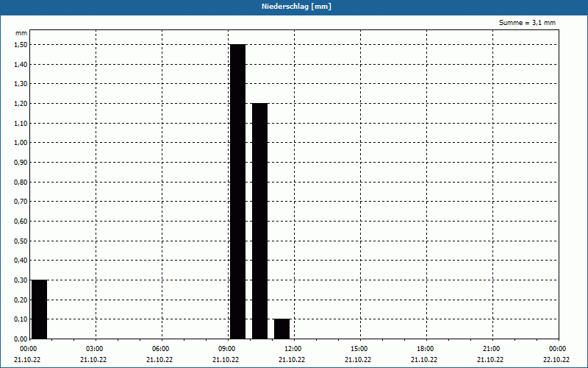Select the small 0,10 mm bar before 12:00
This screenshot has width=588, height=368.
[282, 329]
